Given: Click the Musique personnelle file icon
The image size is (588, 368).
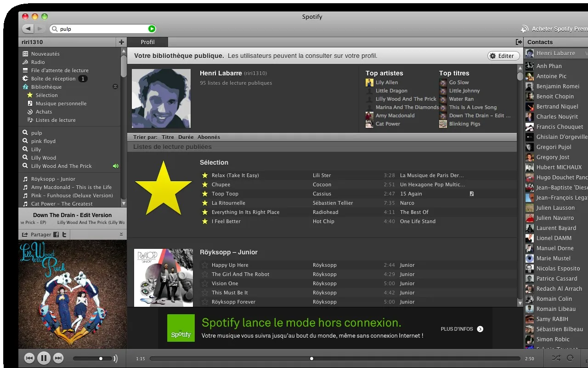Looking at the screenshot, I should pos(30,103).
